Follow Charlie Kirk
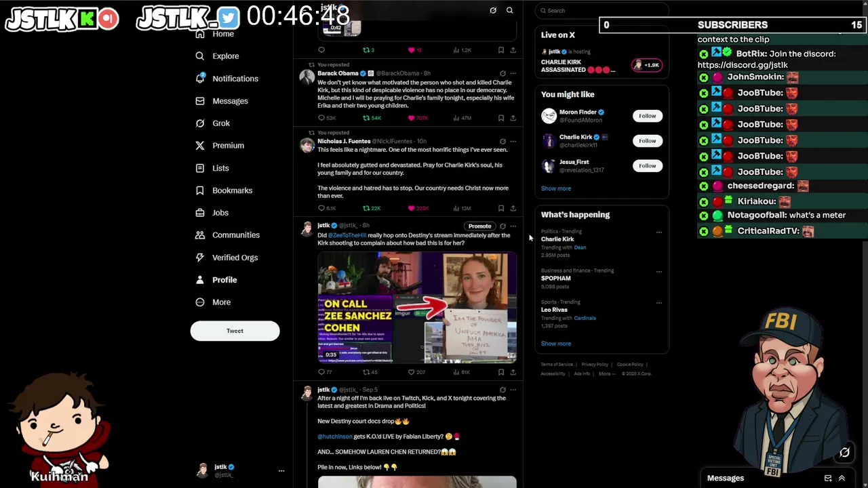Screen dimensions: 868x488 point(647,141)
